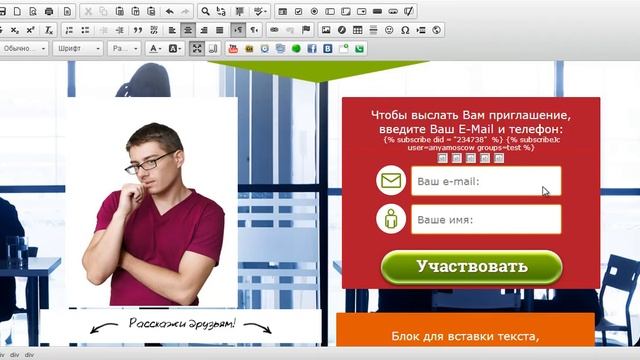Click the Paste clipboard icon
The image size is (640, 360).
click(120, 11)
